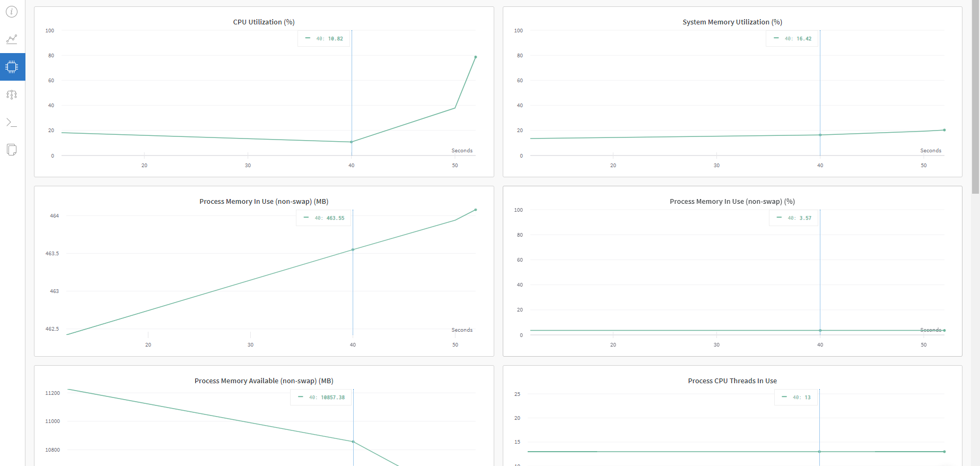Open the Logs terminal icon in sidebar
Screen dimensions: 980x466
[12, 123]
